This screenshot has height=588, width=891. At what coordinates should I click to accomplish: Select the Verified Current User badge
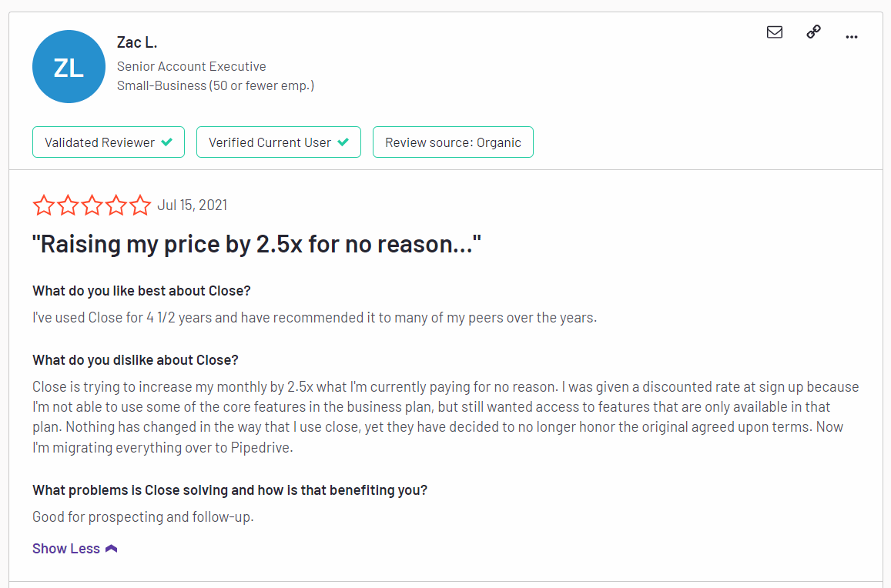(278, 142)
